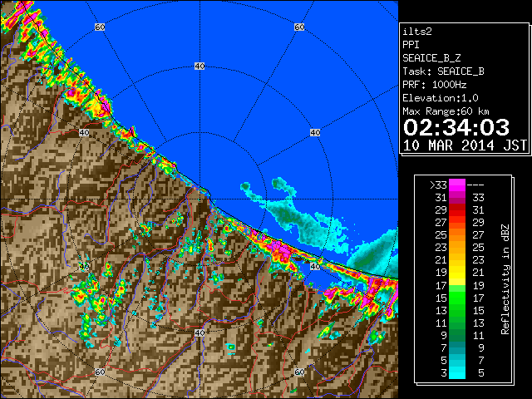Viewport: 532px width, 399px height.
Task: Pick the dark red 29–31 dBZ swatch
Action: tap(457, 210)
